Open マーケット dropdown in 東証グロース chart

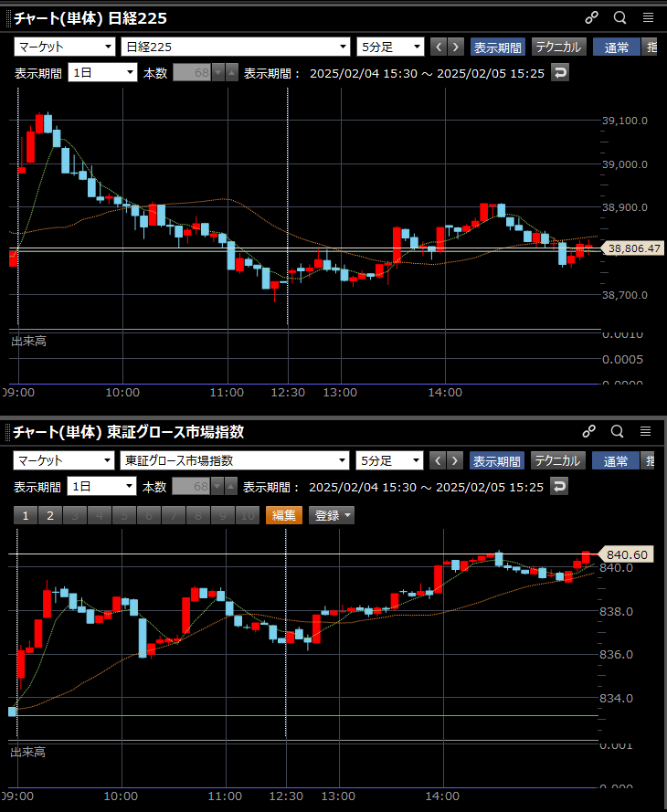(63, 459)
